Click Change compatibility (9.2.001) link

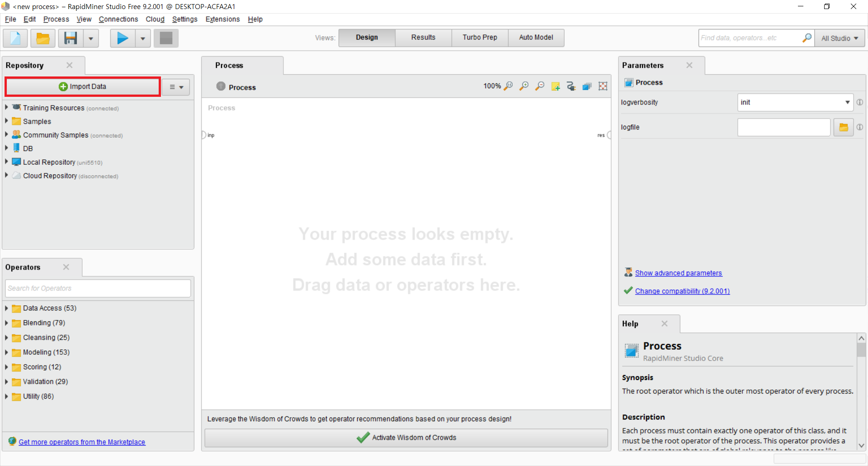pos(682,291)
